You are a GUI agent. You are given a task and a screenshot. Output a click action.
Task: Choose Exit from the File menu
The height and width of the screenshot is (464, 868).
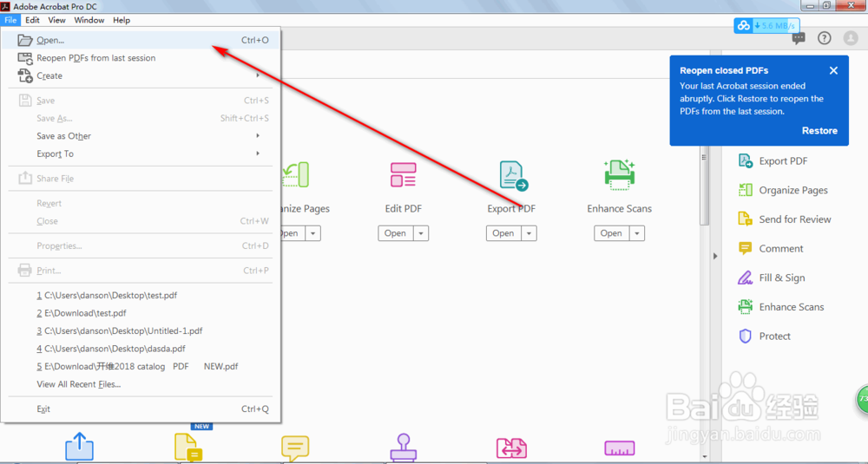pyautogui.click(x=141, y=409)
